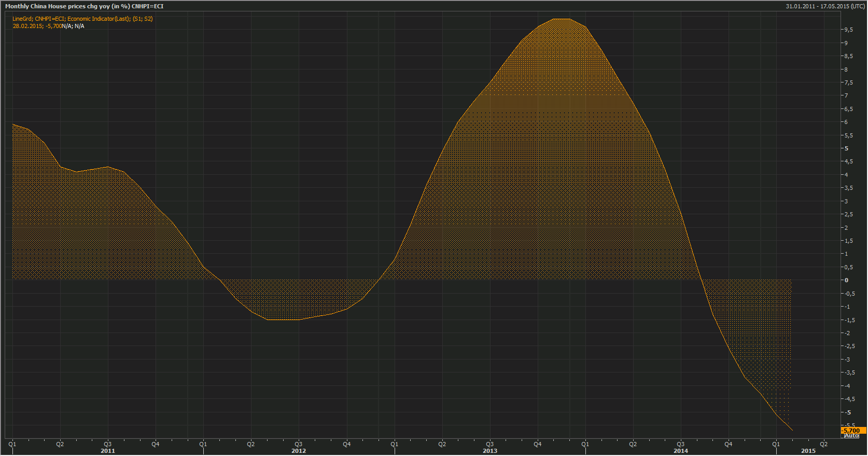
Task: Click the 9,5 label on the value axis
Action: tap(848, 30)
